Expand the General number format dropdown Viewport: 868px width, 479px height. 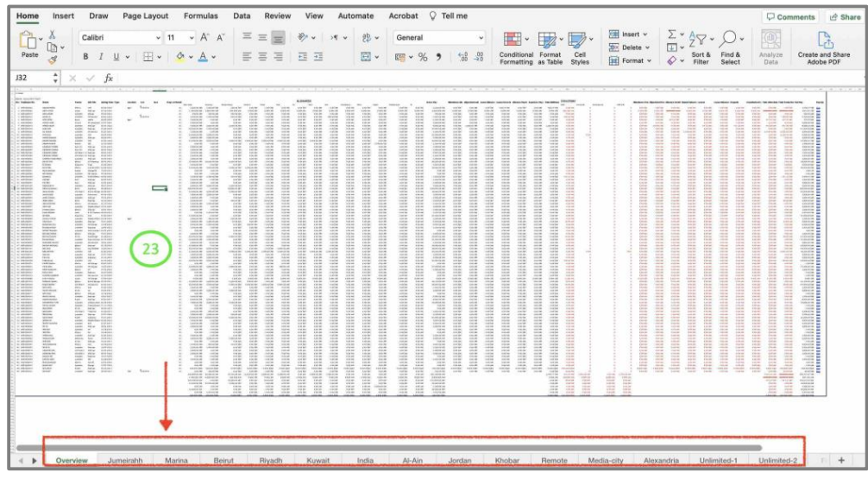point(481,38)
